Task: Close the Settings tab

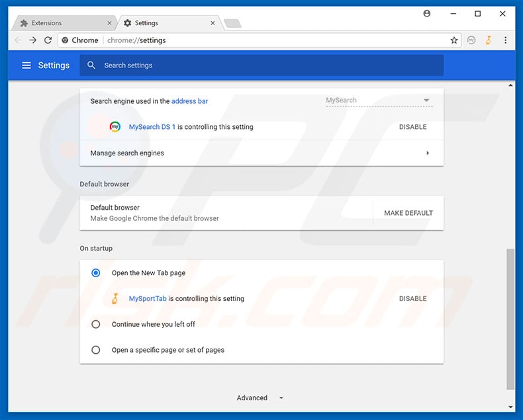Action: click(x=213, y=23)
